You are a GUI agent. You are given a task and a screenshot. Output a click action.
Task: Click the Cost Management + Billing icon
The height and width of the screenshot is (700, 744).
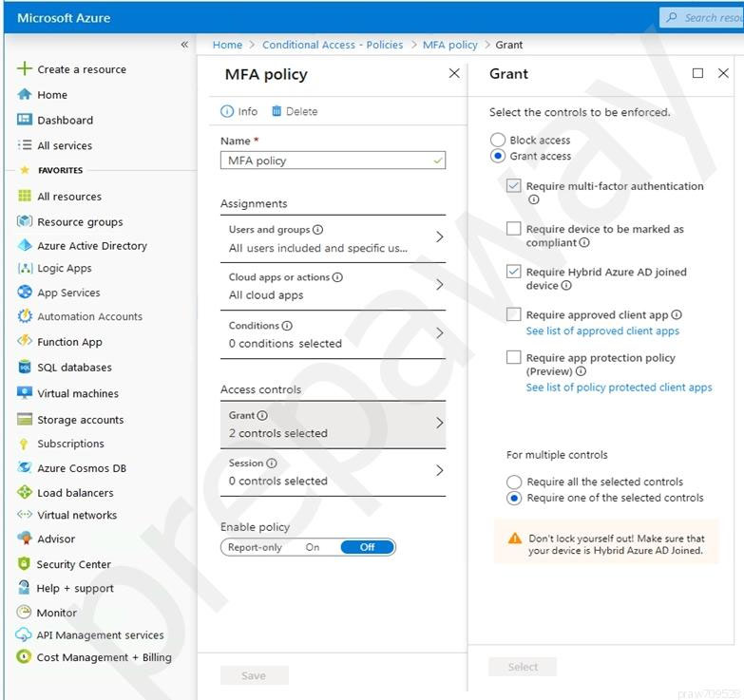[23, 656]
